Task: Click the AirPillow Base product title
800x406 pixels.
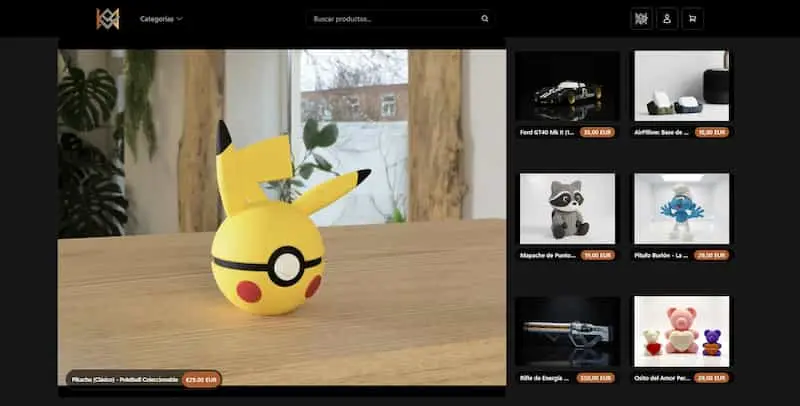Action: (662, 133)
